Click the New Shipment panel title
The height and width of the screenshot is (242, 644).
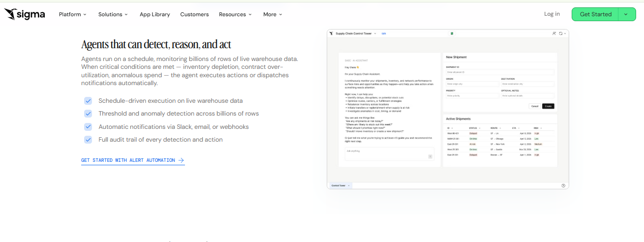coord(456,57)
